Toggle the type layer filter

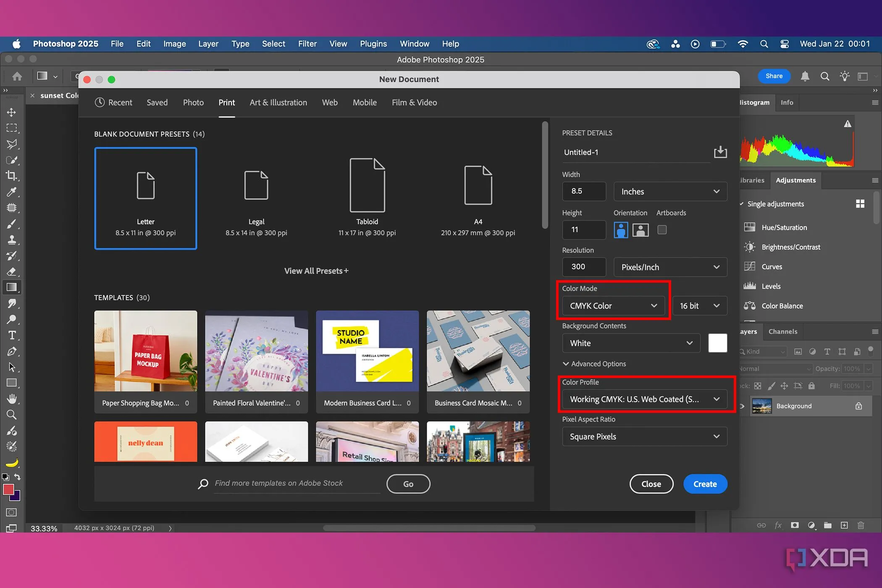pyautogui.click(x=827, y=352)
